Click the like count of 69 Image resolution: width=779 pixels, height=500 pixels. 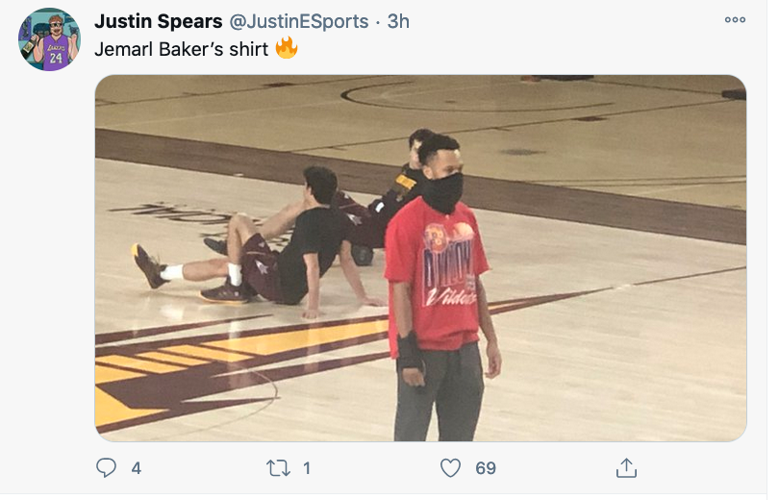486,468
